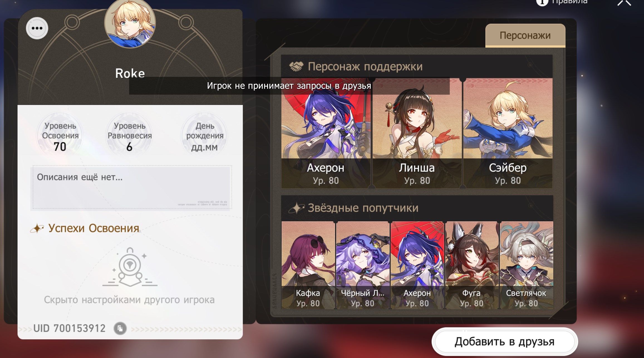
Task: Open Кафка in Звёздные попутчики
Action: tap(308, 265)
